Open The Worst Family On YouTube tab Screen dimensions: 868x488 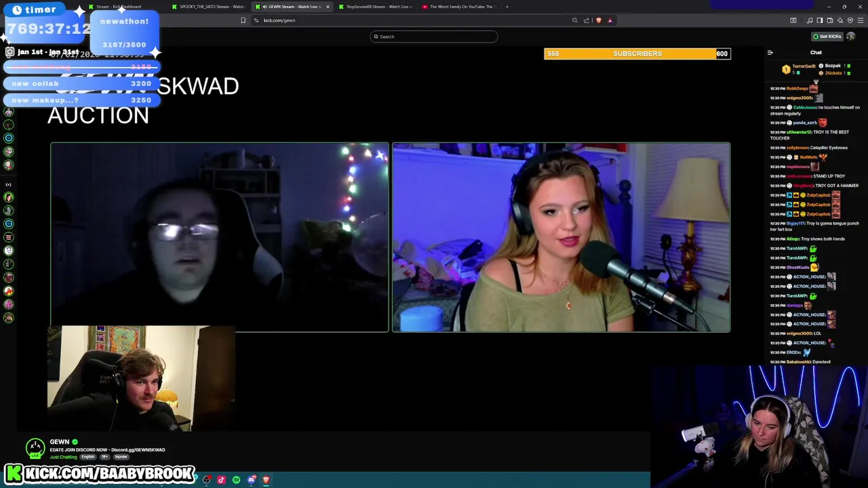459,7
